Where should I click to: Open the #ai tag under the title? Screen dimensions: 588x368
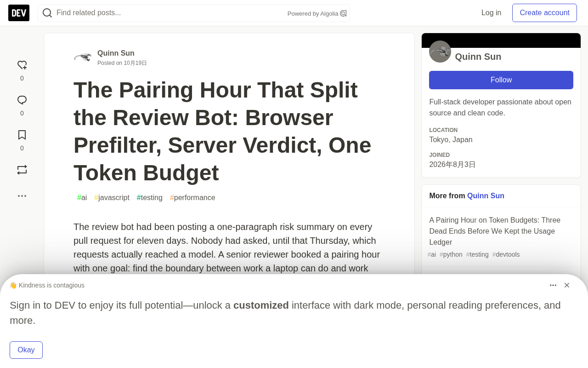tap(82, 198)
